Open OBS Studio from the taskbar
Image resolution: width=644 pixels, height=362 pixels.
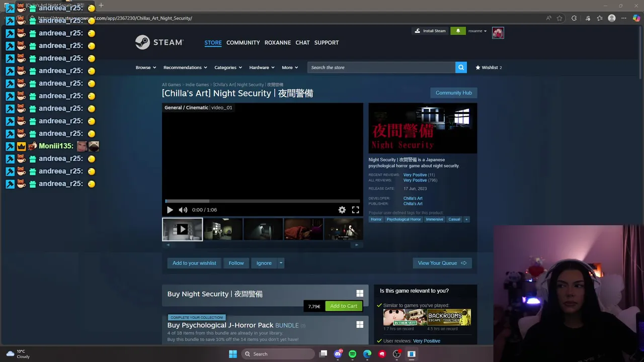[x=396, y=354]
